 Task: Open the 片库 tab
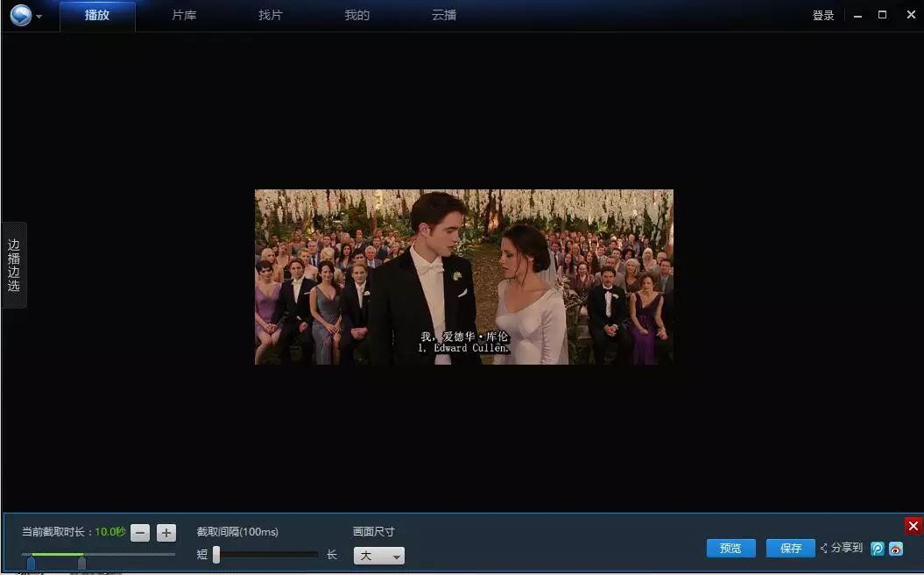point(184,15)
